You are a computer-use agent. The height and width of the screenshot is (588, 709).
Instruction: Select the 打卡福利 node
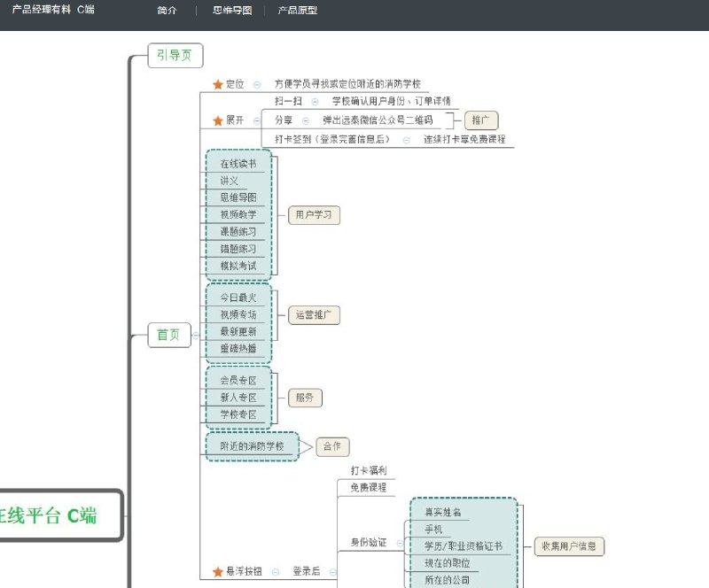pos(369,471)
